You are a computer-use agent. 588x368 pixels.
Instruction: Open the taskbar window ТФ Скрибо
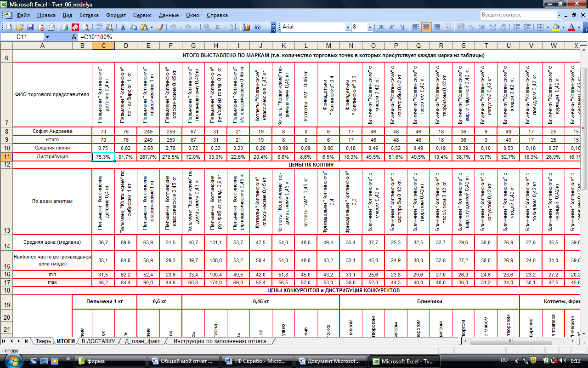(x=257, y=361)
